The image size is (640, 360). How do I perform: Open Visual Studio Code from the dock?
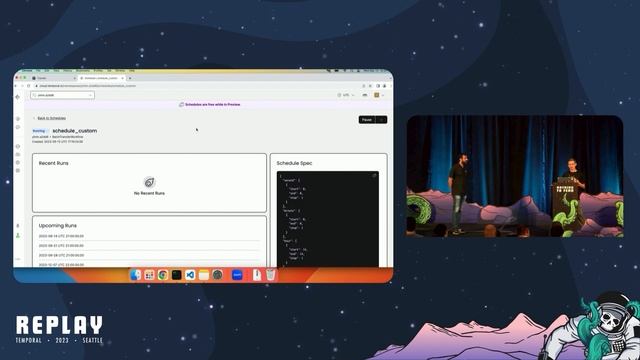pos(190,275)
